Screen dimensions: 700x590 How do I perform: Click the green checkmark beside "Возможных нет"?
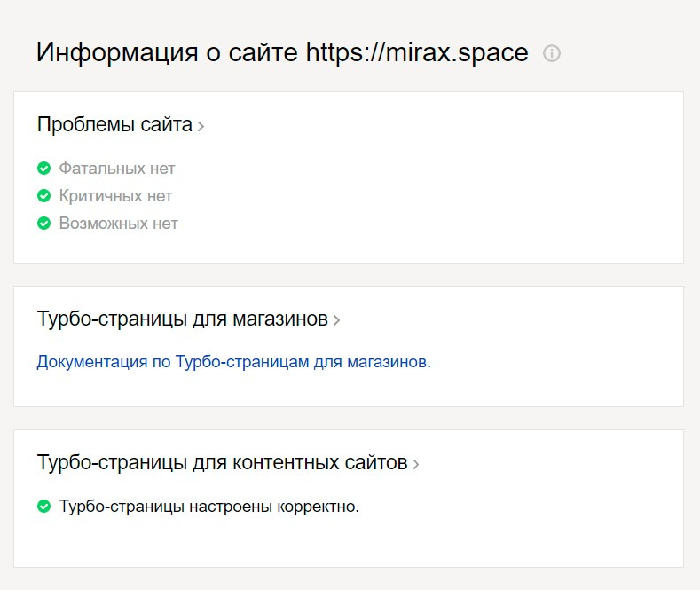43,224
